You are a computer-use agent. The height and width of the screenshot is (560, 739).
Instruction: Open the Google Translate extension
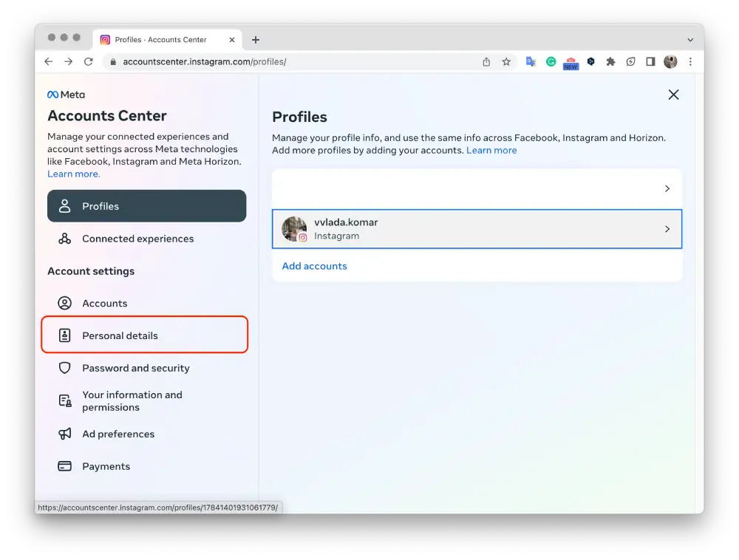coord(531,62)
